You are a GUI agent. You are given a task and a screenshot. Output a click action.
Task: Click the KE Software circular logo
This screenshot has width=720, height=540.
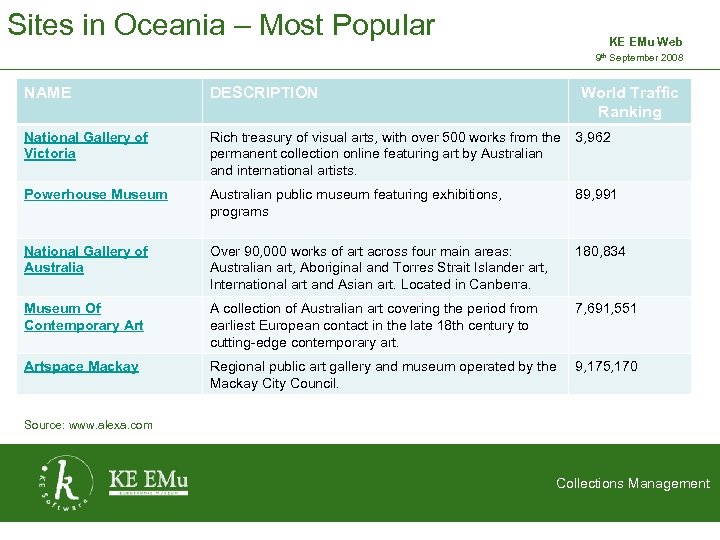point(65,483)
